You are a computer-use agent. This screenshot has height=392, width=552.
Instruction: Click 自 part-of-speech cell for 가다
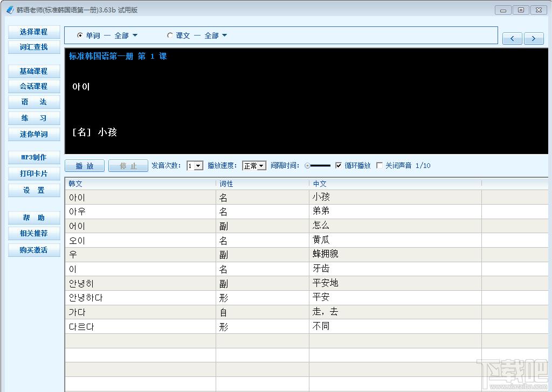263,312
